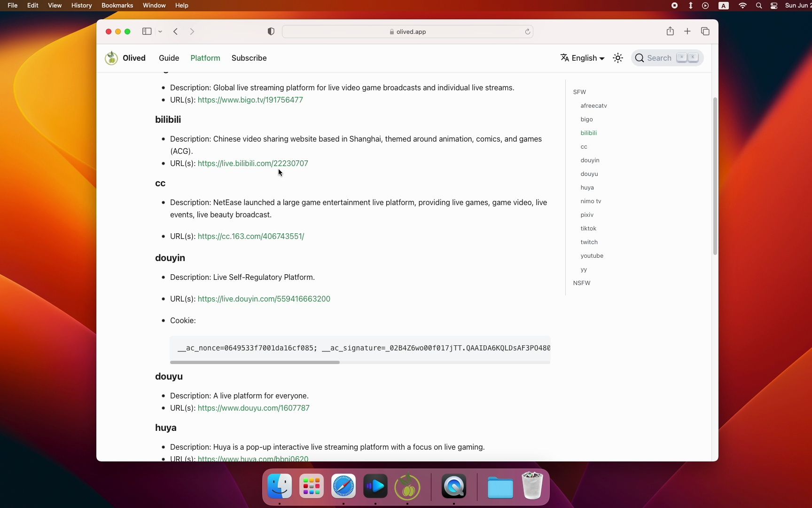Jump to twitch in the table of contents
The height and width of the screenshot is (508, 812).
click(589, 242)
